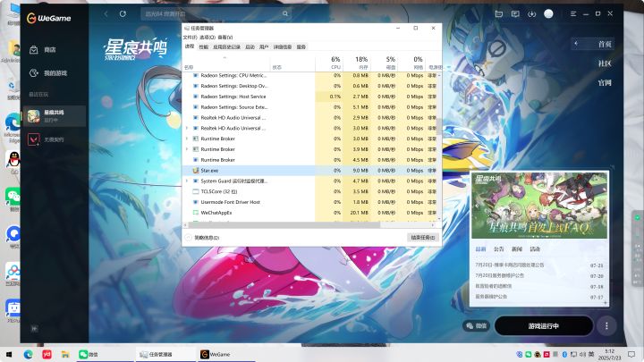Switch to the 详细信息 tab
Image resolution: width=644 pixels, height=362 pixels.
283,47
